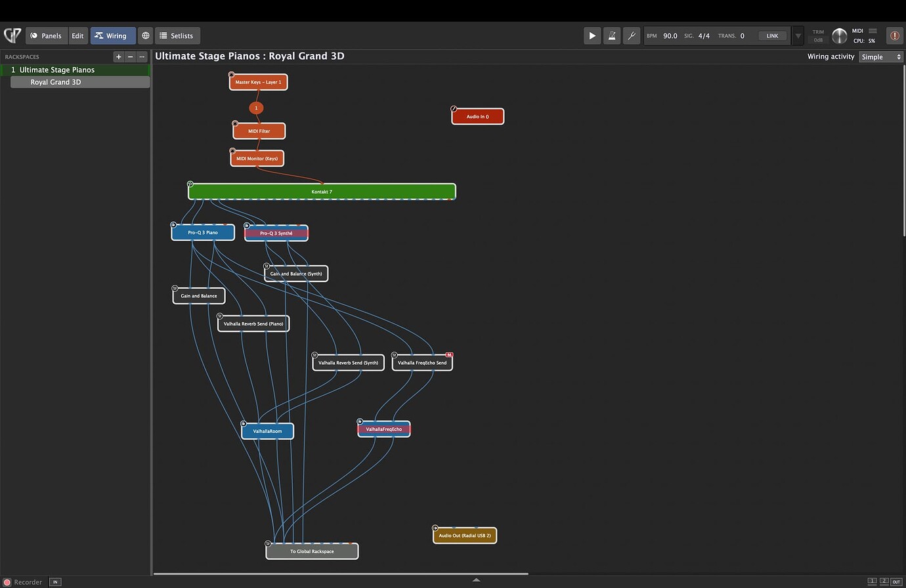The image size is (906, 588).
Task: Click the corner icon on Kontakt 7 block
Action: 190,184
